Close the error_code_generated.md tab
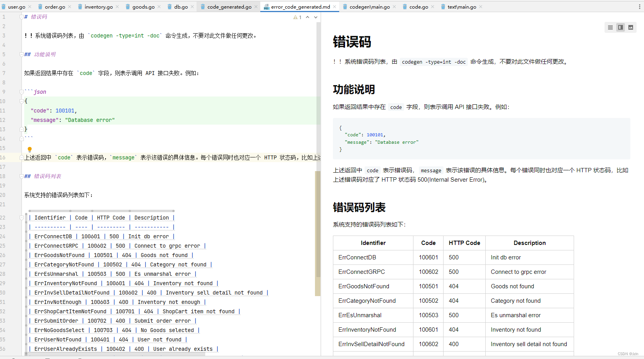 pos(335,7)
